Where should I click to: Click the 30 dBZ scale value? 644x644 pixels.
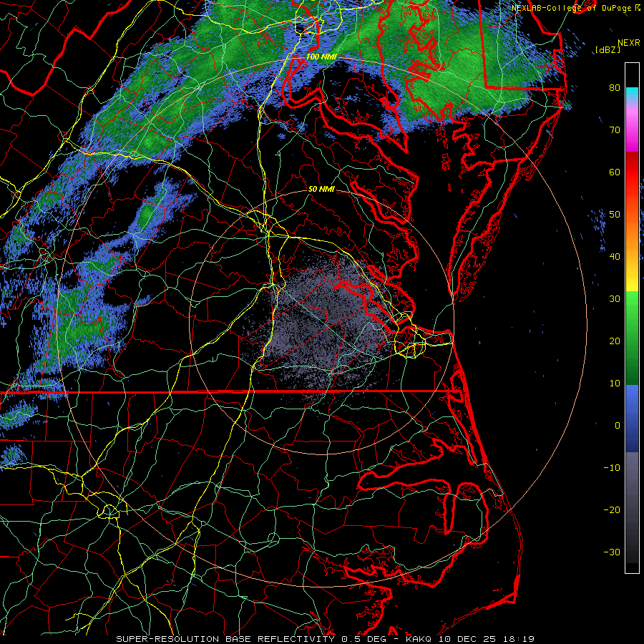click(615, 298)
